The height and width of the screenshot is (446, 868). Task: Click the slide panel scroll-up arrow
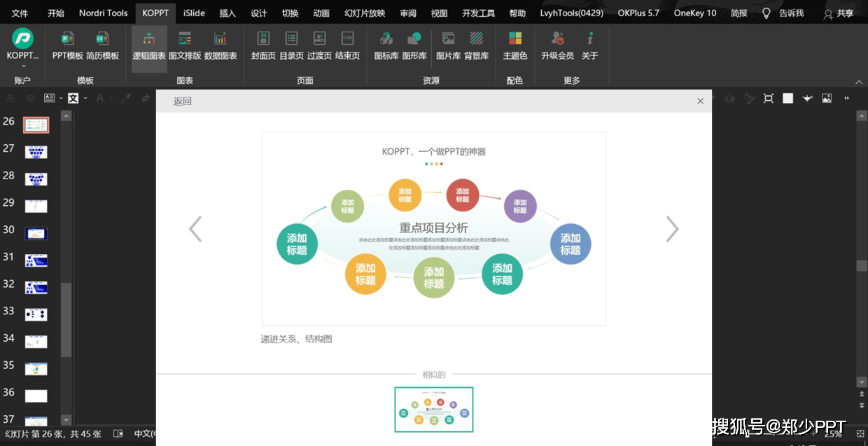point(66,116)
